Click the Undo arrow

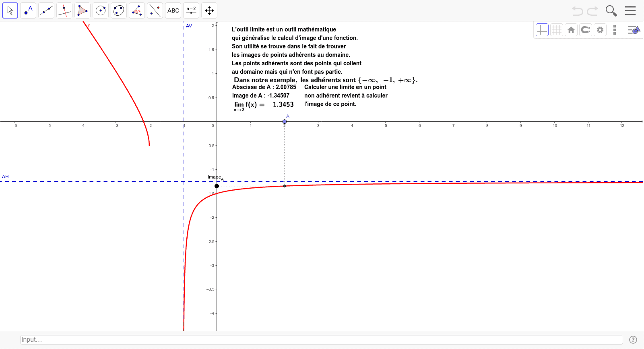pyautogui.click(x=578, y=11)
